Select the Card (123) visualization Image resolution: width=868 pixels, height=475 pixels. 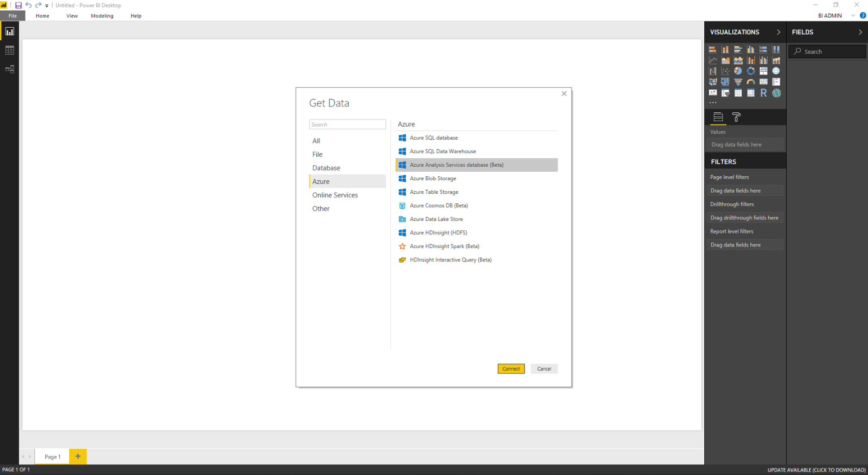click(x=764, y=82)
